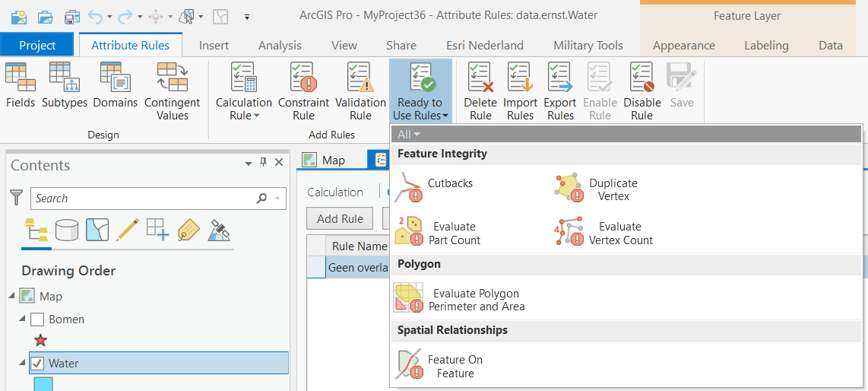Switch to List By Data Source
This screenshot has height=391, width=868.
point(67,229)
